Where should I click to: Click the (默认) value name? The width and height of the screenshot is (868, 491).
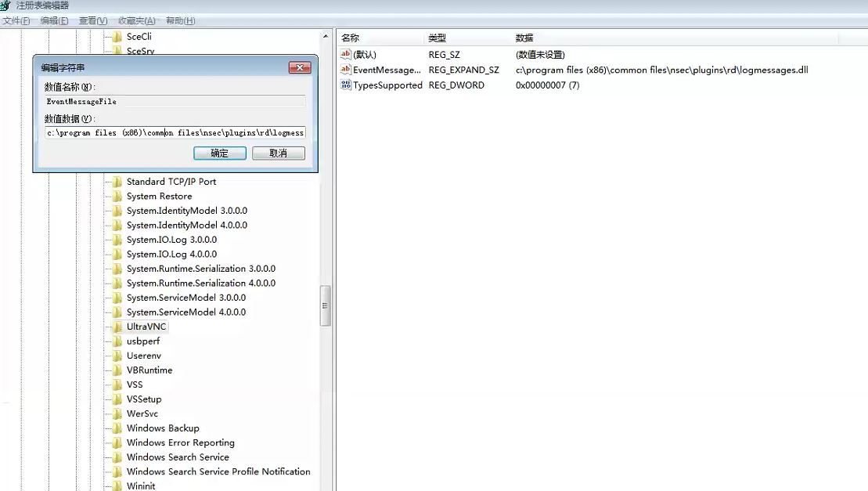365,54
